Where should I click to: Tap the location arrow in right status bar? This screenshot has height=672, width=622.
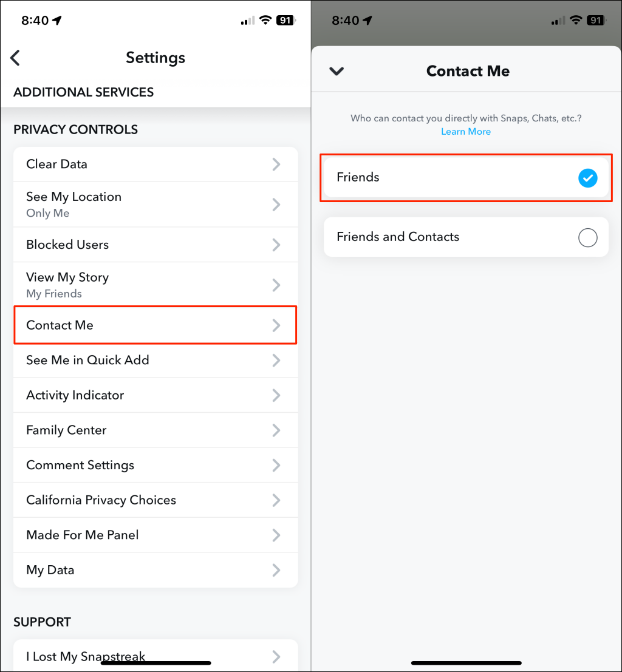click(x=367, y=20)
